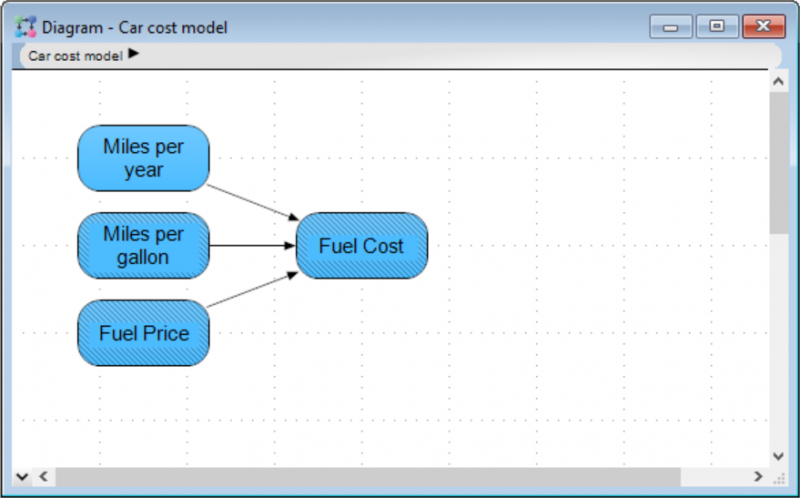This screenshot has height=498, width=800.
Task: Click the vertical scrollbar down arrow
Action: click(778, 456)
